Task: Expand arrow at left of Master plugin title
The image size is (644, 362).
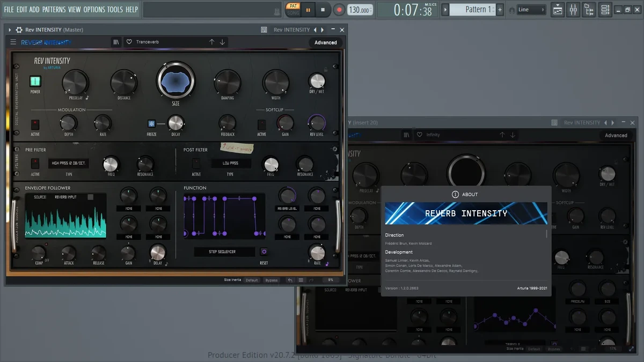Action: (10, 29)
